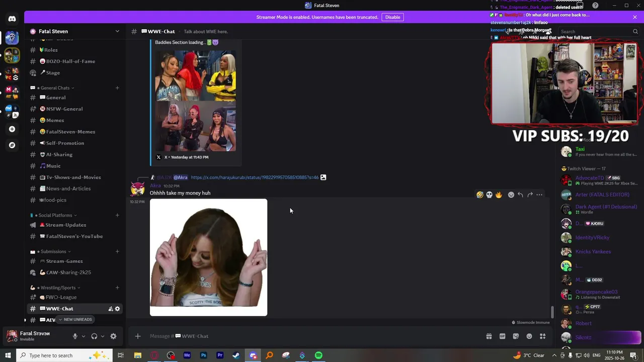Open the x.com harajukurubi status link

255,177
